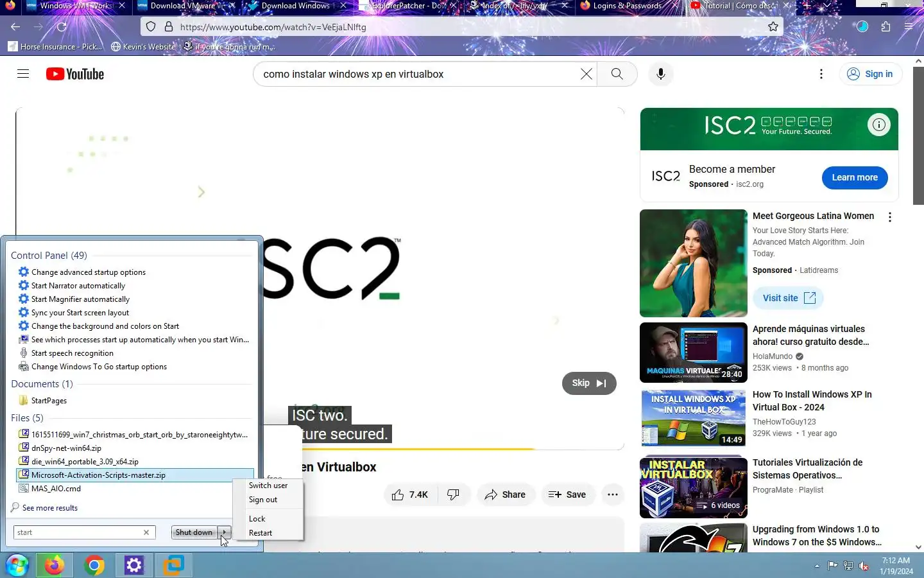Open Firefox from the taskbar
Viewport: 924px width, 578px height.
[54, 565]
